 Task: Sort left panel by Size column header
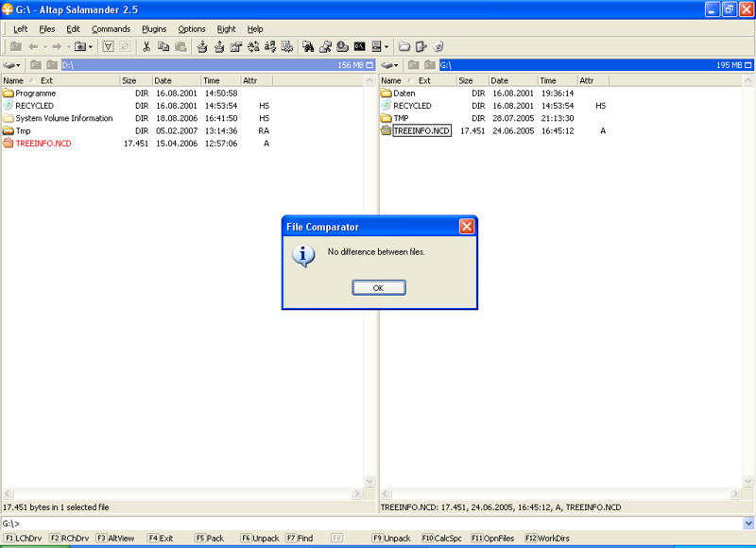point(136,80)
